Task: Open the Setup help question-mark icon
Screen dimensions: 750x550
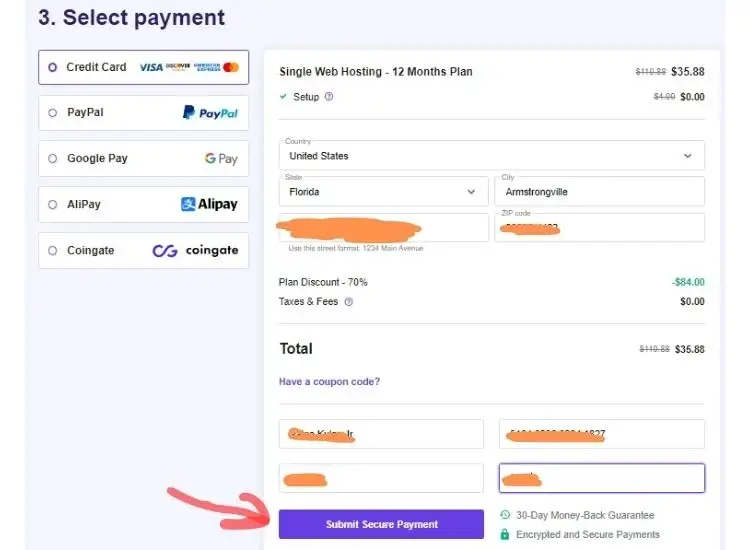Action: (329, 97)
